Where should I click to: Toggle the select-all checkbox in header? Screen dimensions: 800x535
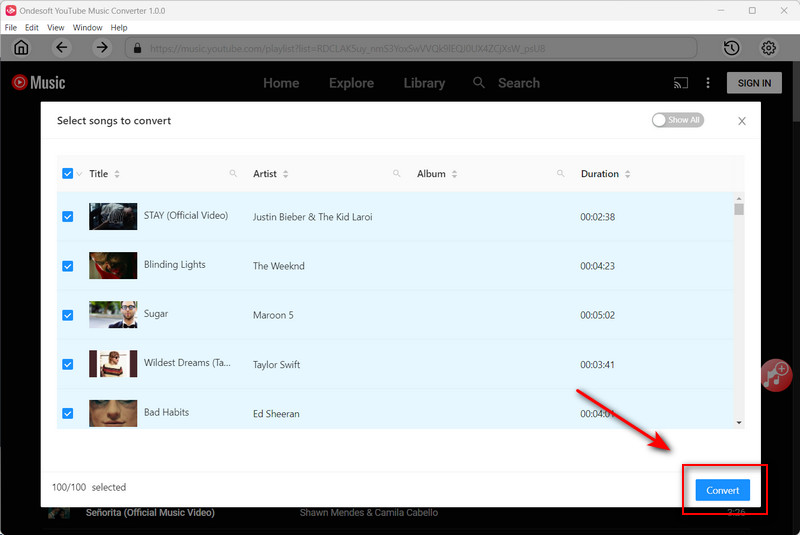pos(67,173)
